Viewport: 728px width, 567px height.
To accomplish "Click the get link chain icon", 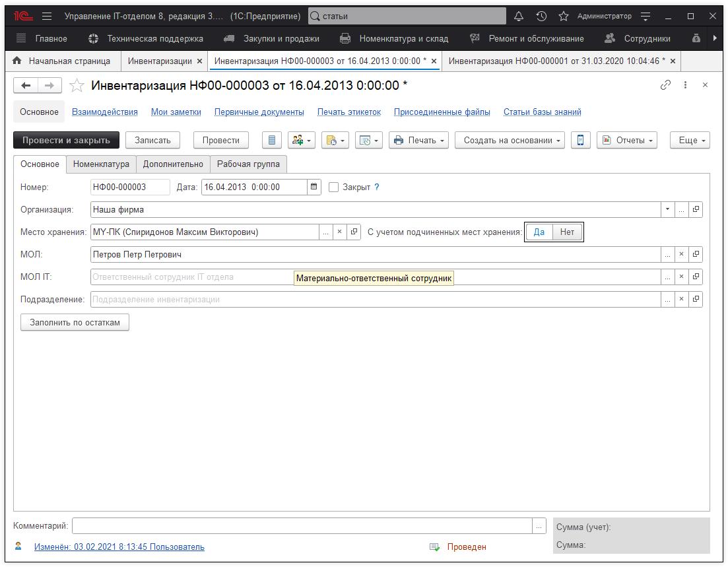I will click(665, 85).
